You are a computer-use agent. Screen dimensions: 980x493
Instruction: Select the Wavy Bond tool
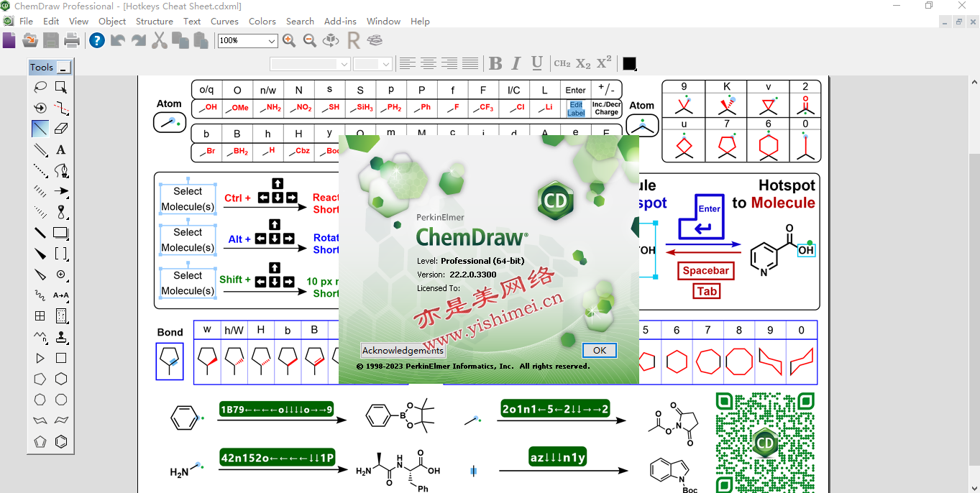click(x=40, y=295)
